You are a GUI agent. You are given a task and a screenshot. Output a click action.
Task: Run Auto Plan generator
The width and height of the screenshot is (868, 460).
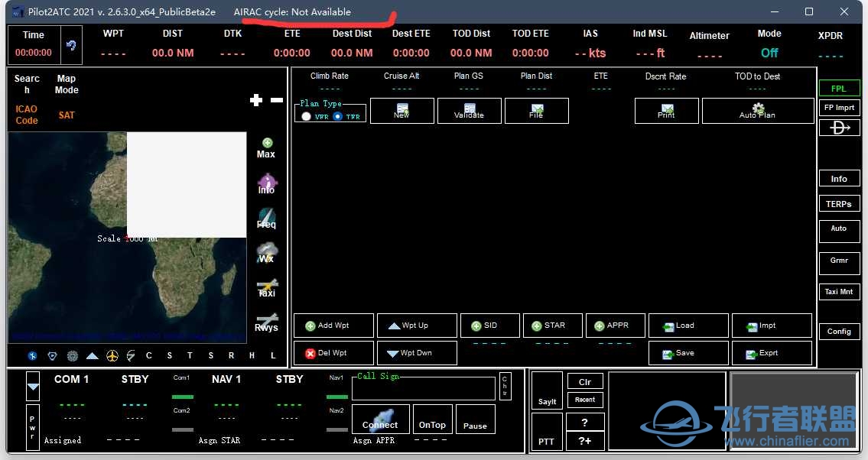tap(758, 111)
